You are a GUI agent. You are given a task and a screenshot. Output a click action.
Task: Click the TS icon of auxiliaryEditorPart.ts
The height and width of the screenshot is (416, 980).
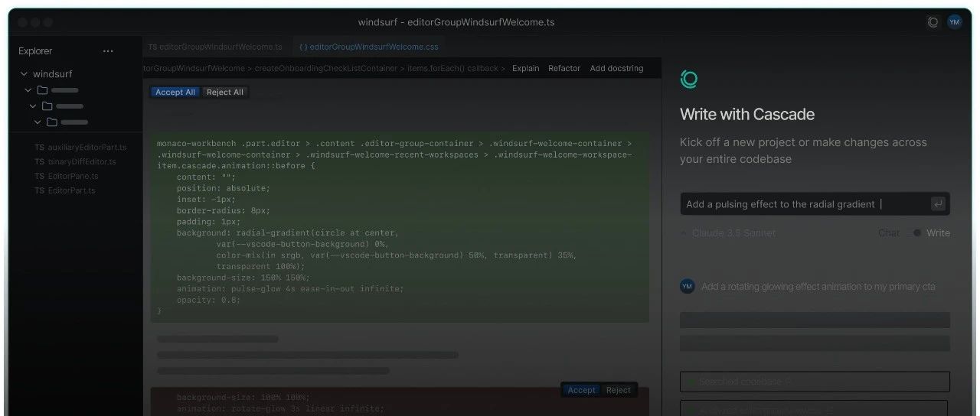coord(39,147)
